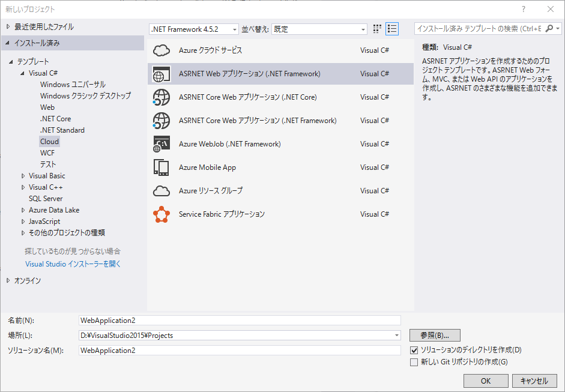The height and width of the screenshot is (392, 565).
Task: Switch to small icons grid view
Action: (x=377, y=29)
